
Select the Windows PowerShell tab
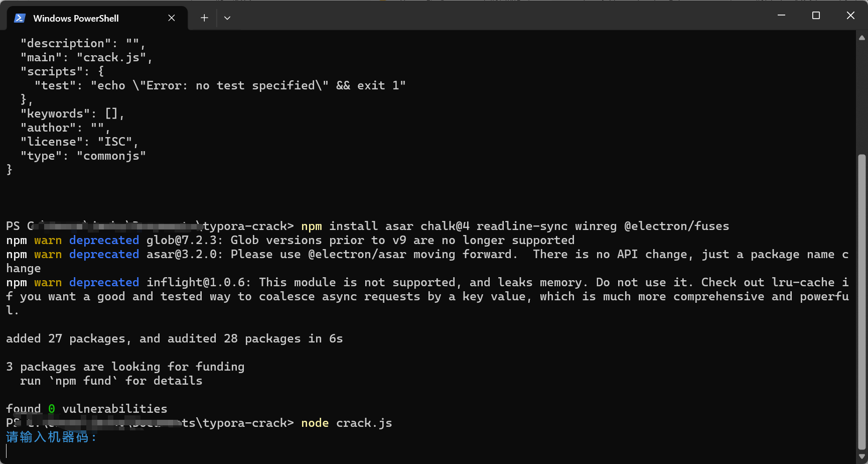click(x=76, y=18)
